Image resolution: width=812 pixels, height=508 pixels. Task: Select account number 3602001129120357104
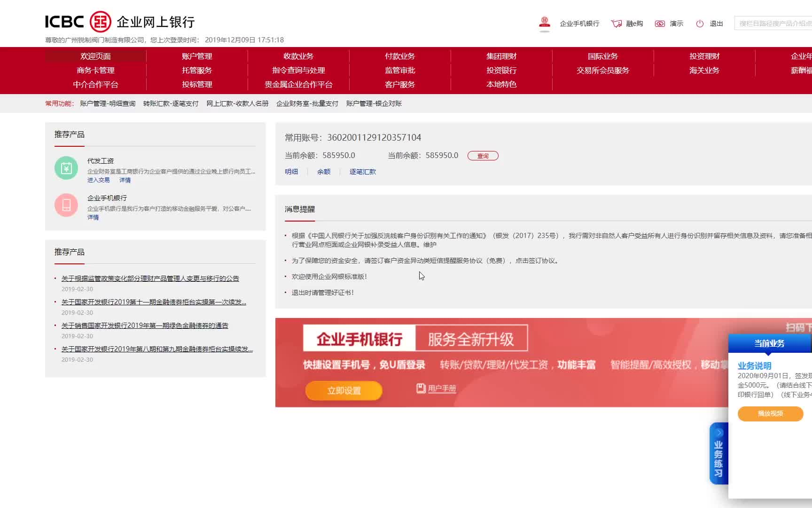tap(374, 137)
